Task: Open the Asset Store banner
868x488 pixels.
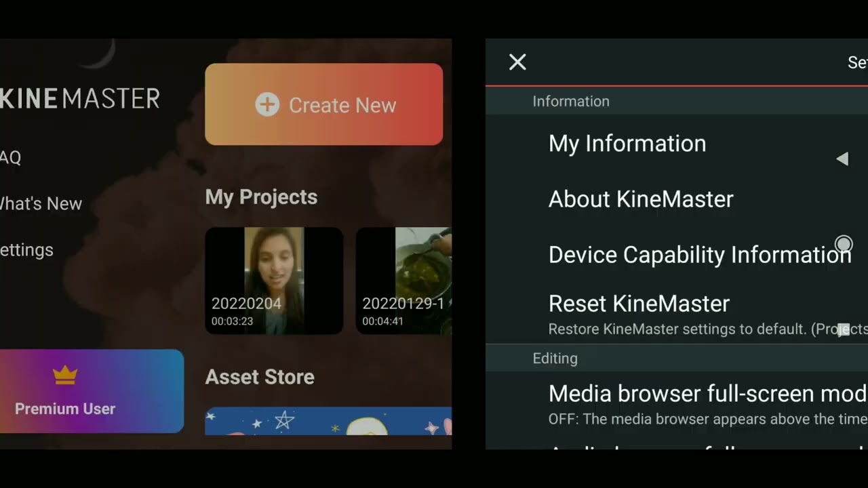Action: (328, 421)
